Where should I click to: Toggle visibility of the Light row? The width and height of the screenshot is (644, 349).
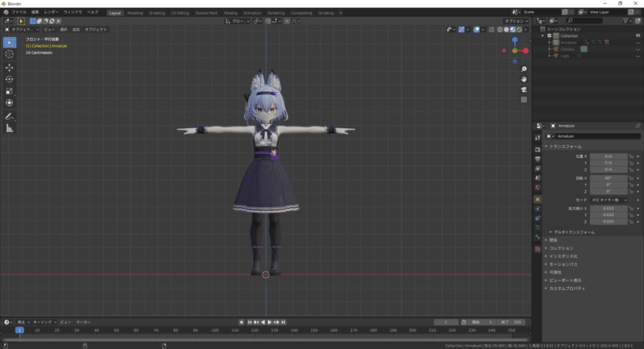(638, 56)
